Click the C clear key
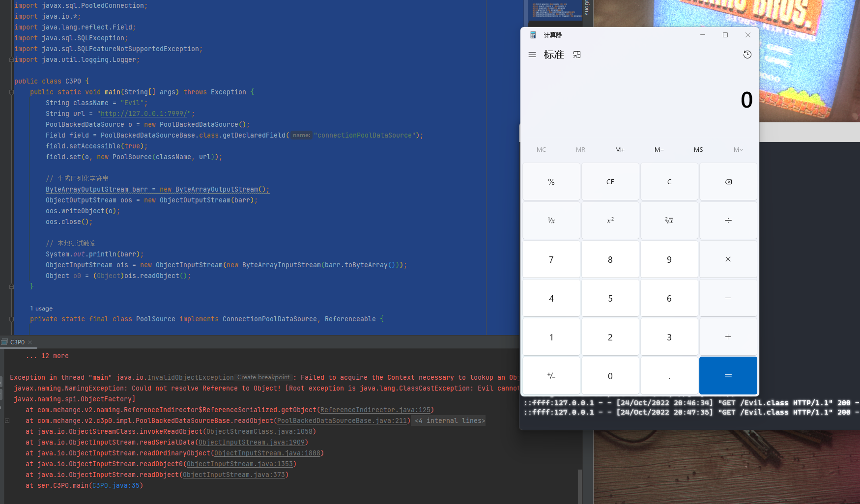Image resolution: width=860 pixels, height=504 pixels. coord(669,182)
